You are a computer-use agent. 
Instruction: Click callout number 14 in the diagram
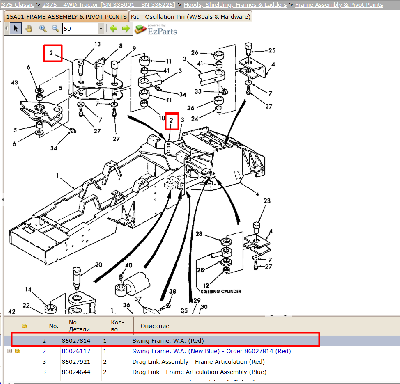point(28,289)
